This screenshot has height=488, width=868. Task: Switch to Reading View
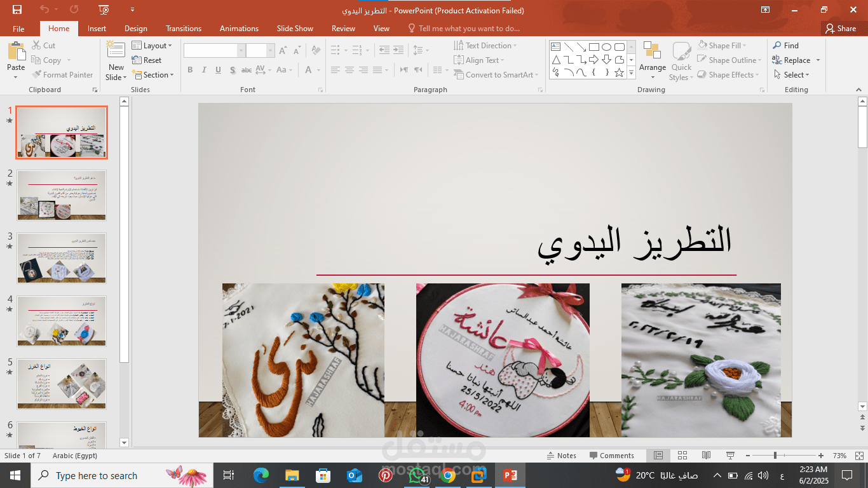click(x=706, y=456)
